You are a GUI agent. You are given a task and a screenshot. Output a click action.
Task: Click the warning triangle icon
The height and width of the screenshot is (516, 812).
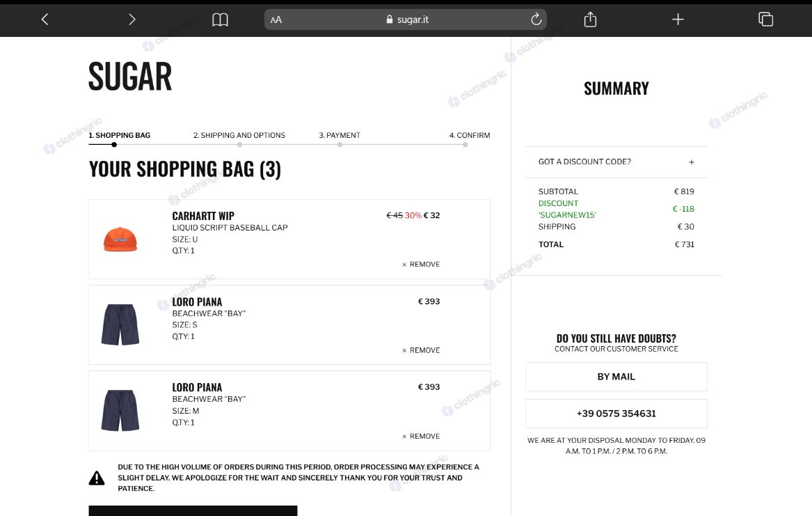coord(97,478)
